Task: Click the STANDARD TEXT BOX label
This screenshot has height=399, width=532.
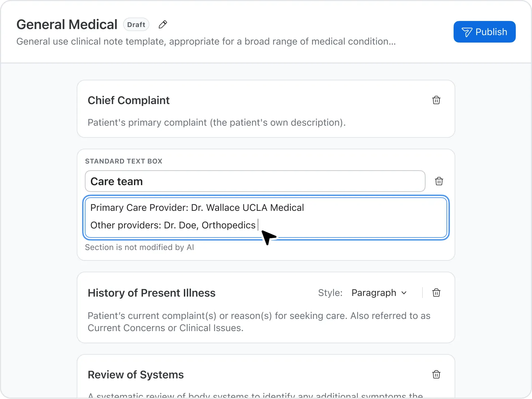Action: (x=124, y=161)
